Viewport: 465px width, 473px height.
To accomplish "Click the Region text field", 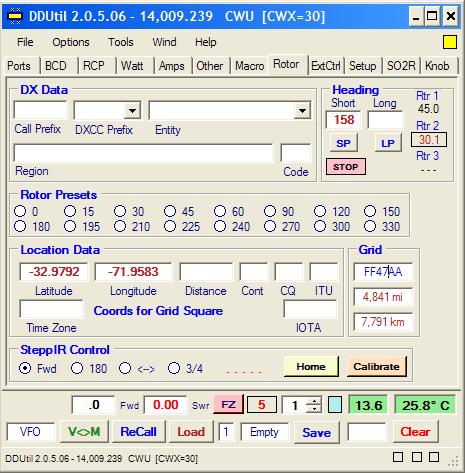I will pyautogui.click(x=143, y=153).
